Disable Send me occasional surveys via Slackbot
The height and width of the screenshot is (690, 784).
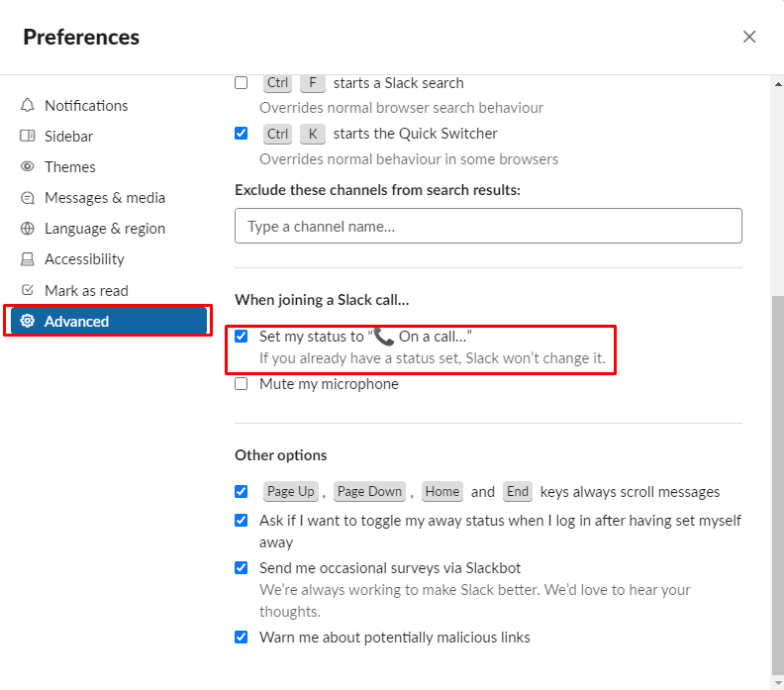click(242, 568)
